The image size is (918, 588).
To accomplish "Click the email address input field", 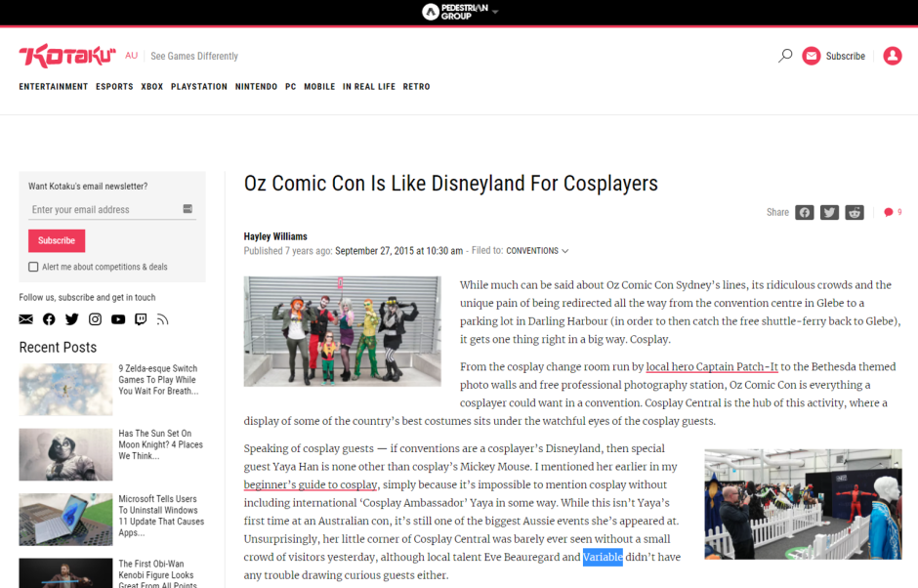I will 104,210.
